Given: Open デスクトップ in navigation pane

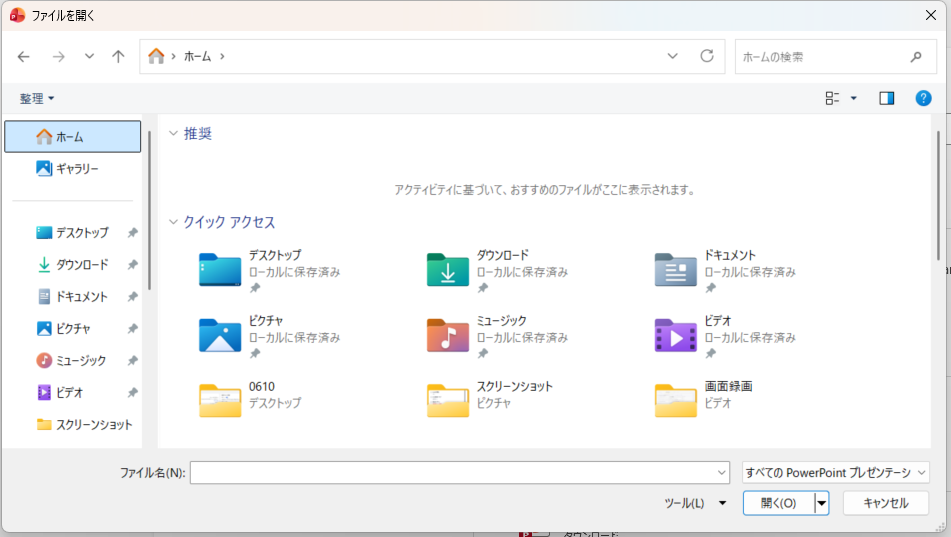Looking at the screenshot, I should (x=73, y=232).
